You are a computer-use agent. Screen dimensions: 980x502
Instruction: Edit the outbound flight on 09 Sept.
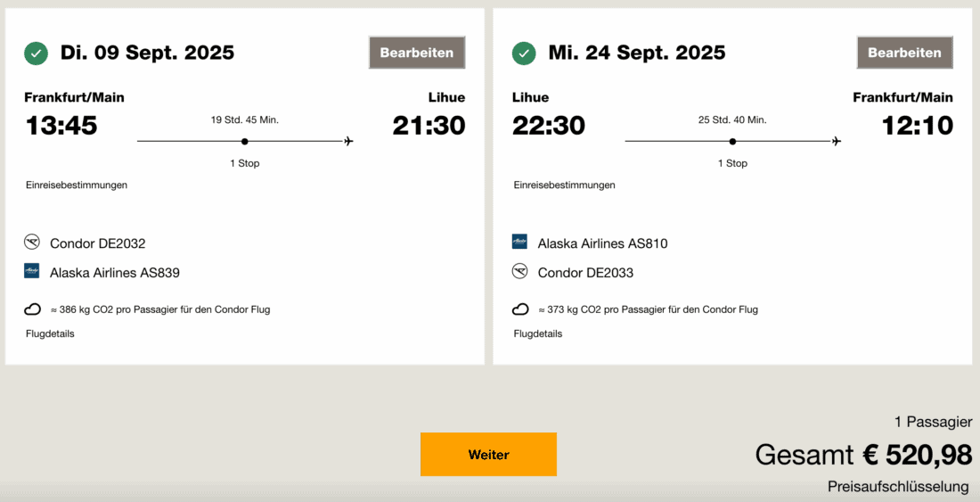(x=417, y=53)
